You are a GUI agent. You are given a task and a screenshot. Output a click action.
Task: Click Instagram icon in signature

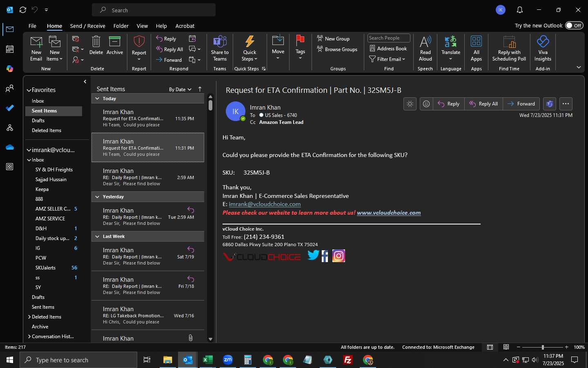pos(339,256)
